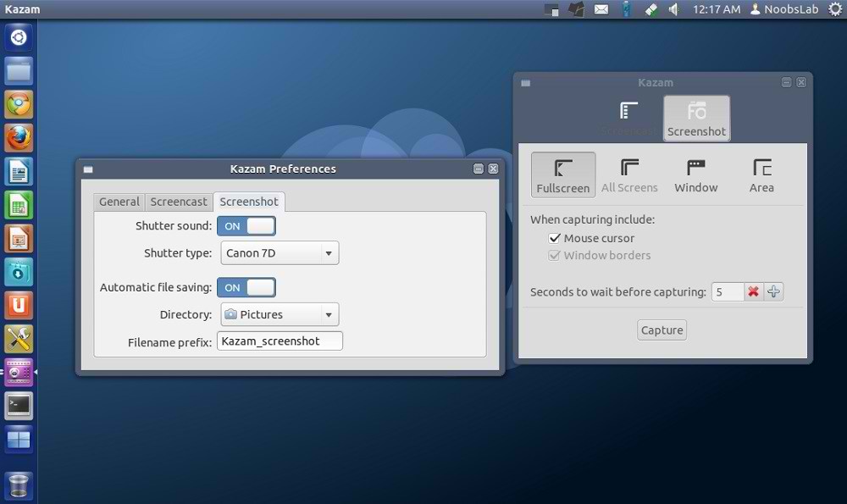Close the Kazam capture window
Image resolution: width=847 pixels, height=504 pixels.
(x=801, y=82)
